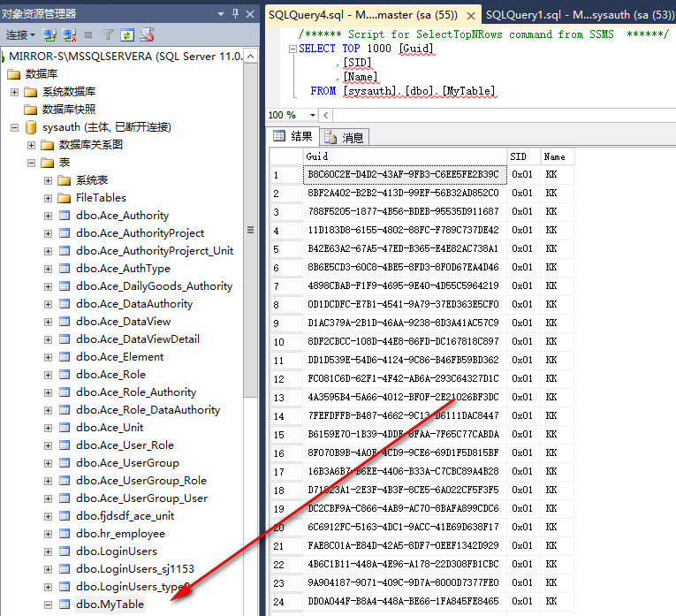Screen dimensions: 676x616
Task: Select dbo.Ace_UserGroup_User table
Action: coord(141,498)
